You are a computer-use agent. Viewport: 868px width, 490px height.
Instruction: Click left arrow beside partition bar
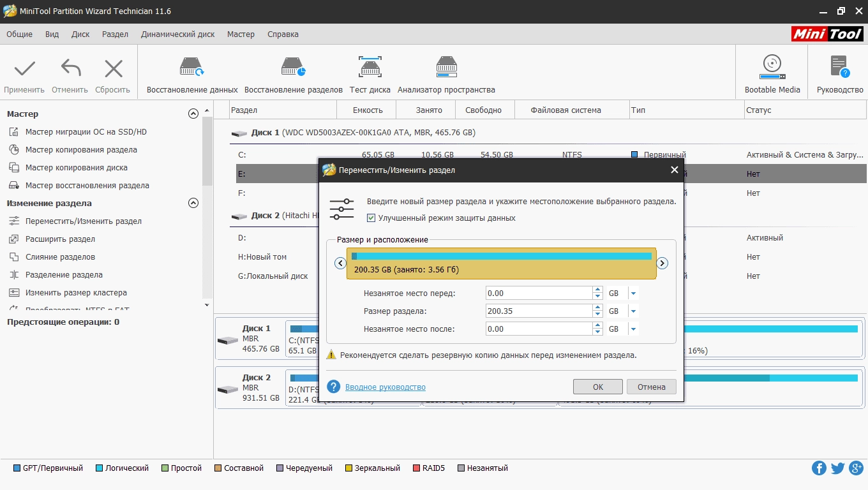(x=340, y=264)
